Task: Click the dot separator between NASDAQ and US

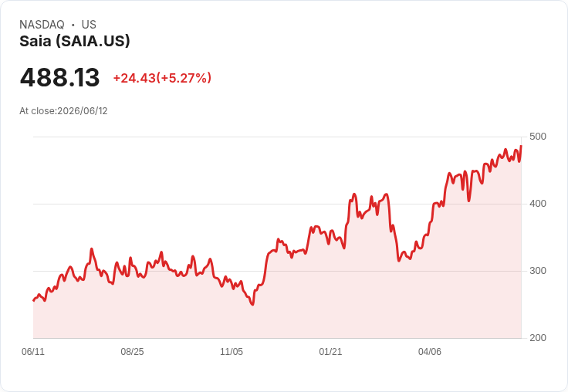Action: point(73,25)
